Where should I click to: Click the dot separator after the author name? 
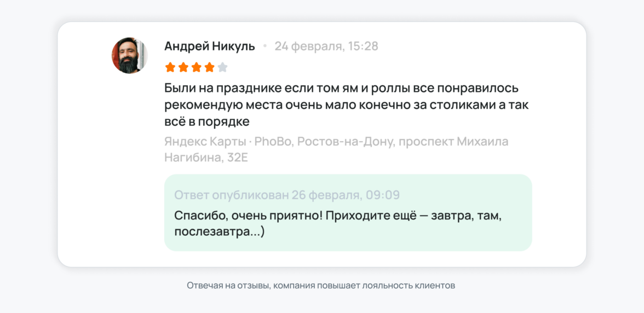point(265,47)
